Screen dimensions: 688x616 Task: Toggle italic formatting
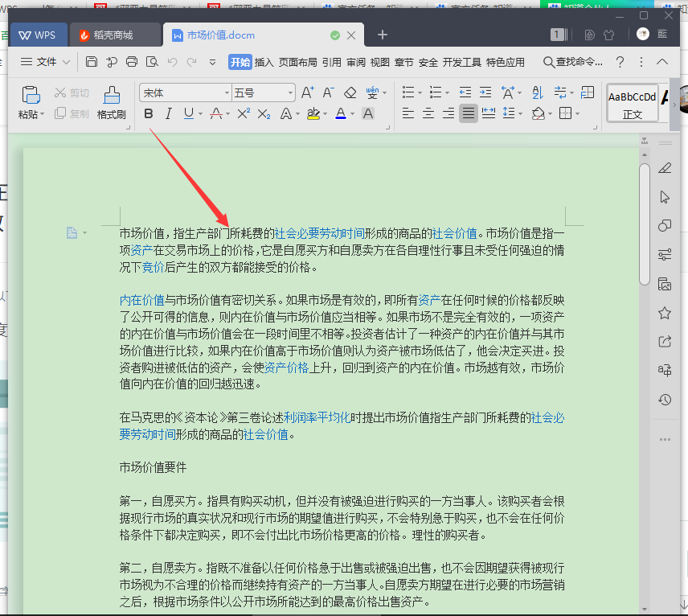tap(169, 113)
